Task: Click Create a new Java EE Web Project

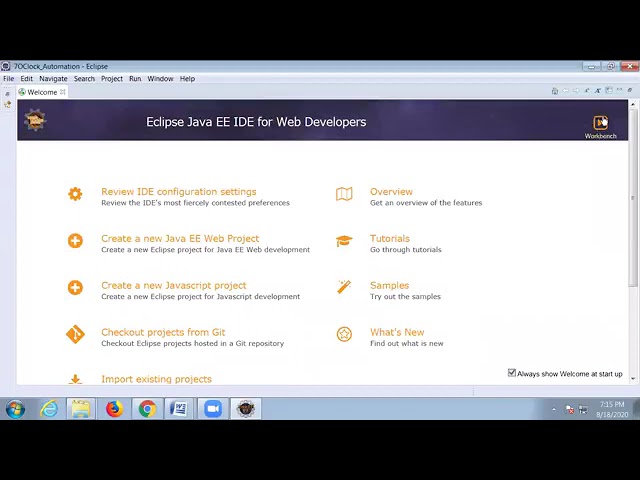Action: click(180, 238)
